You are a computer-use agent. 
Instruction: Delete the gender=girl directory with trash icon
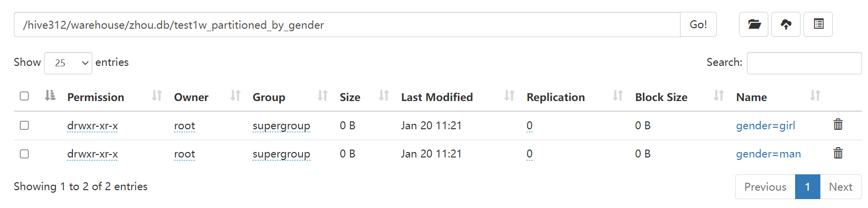(x=838, y=124)
